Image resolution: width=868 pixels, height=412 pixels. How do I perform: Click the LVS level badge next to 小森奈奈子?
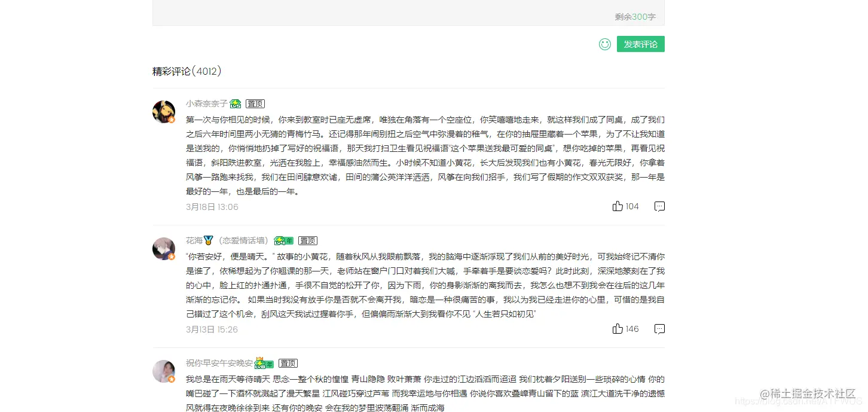click(235, 103)
